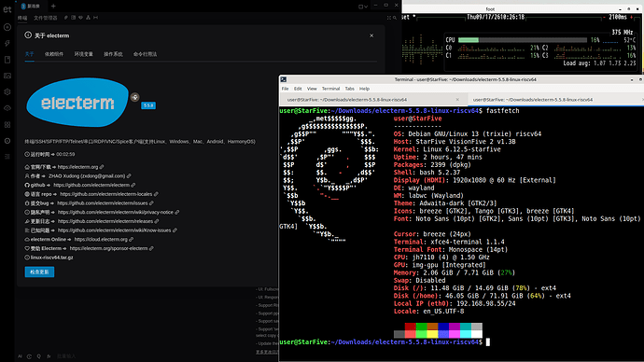Screen dimensions: 644x362
Task: Click the AI icon in the electerm bottom bar
Action: (20, 356)
